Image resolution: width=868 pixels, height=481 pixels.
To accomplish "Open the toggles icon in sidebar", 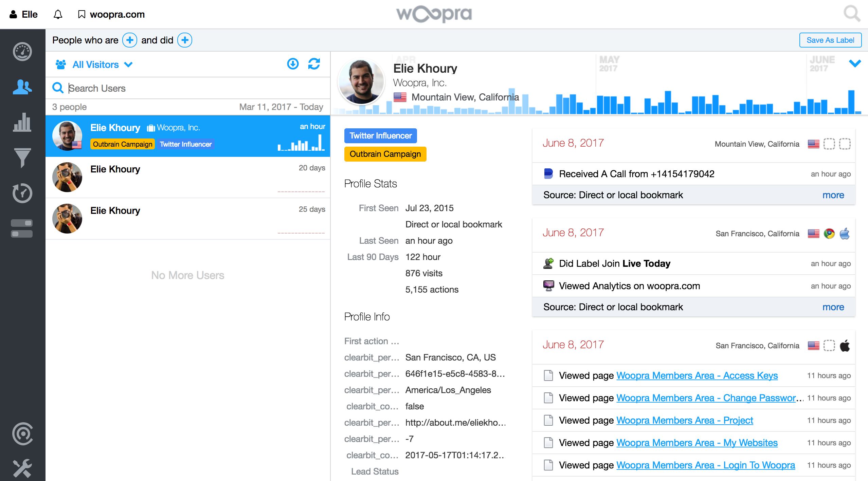I will click(22, 228).
